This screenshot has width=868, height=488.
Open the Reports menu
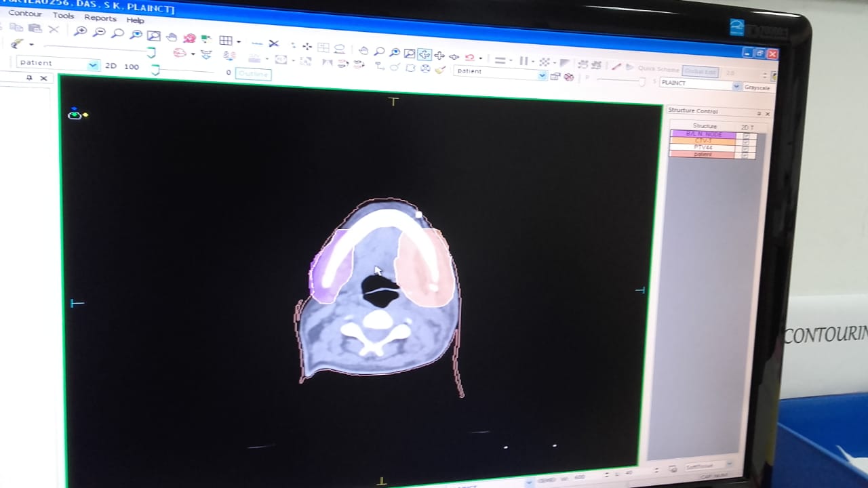pyautogui.click(x=100, y=18)
